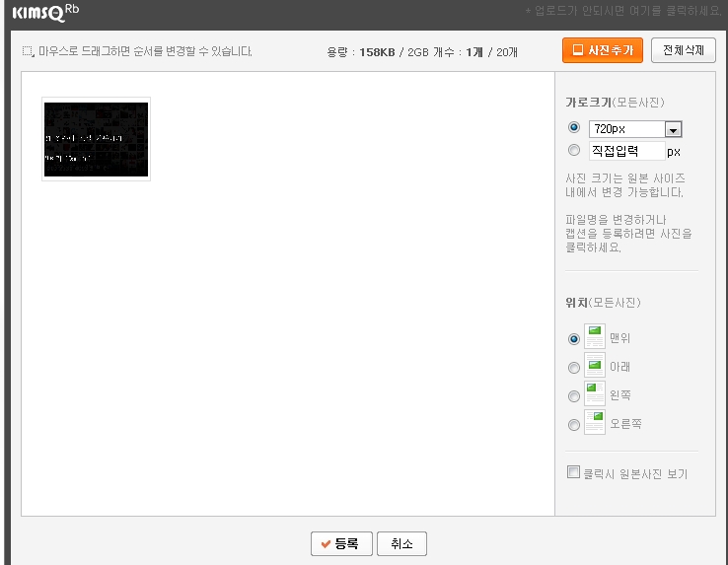This screenshot has height=565, width=728.
Task: Submit with the 등록 button
Action: 341,543
